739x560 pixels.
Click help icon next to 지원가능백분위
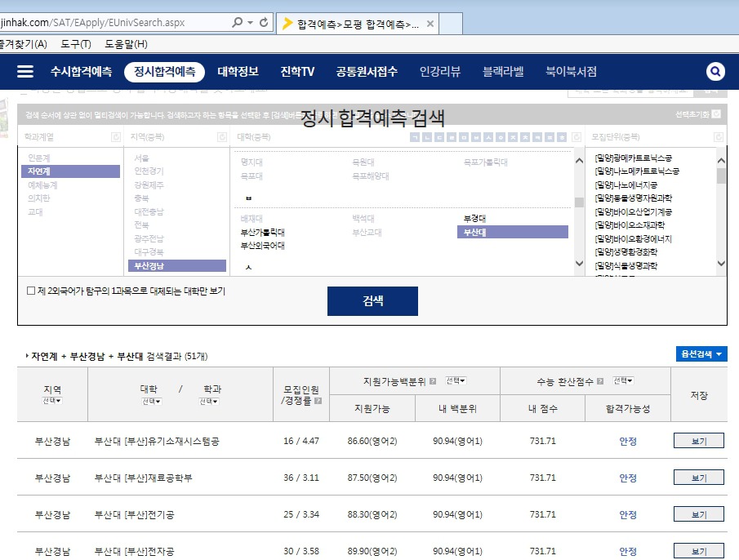pos(433,381)
